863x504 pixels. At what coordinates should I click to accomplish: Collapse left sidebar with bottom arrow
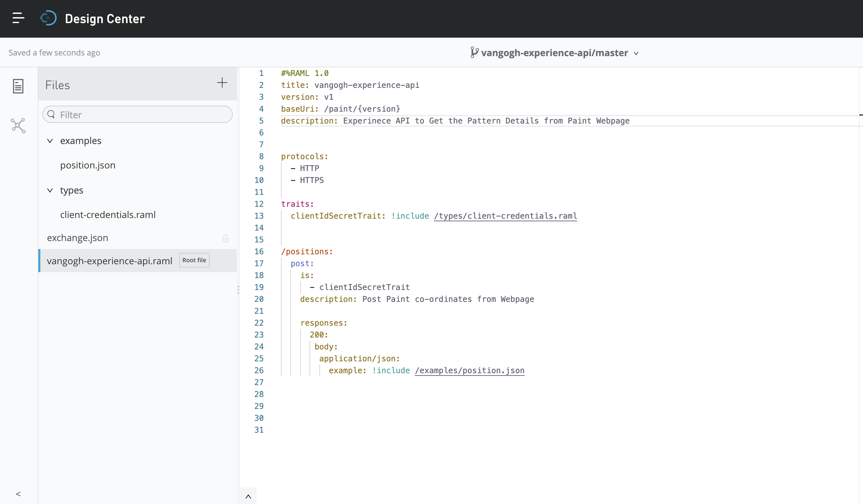(18, 494)
